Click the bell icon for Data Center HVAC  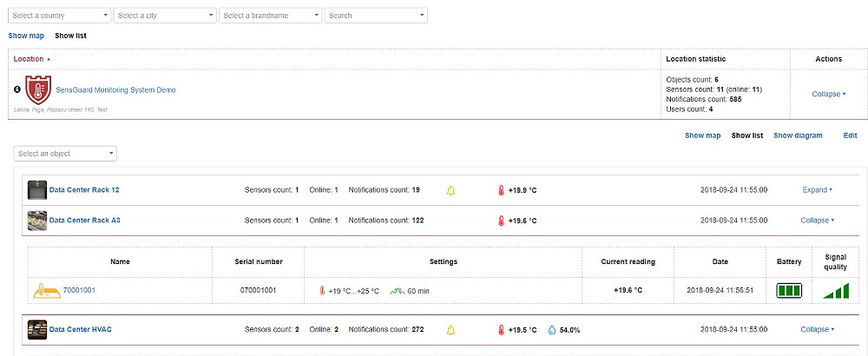pos(450,330)
